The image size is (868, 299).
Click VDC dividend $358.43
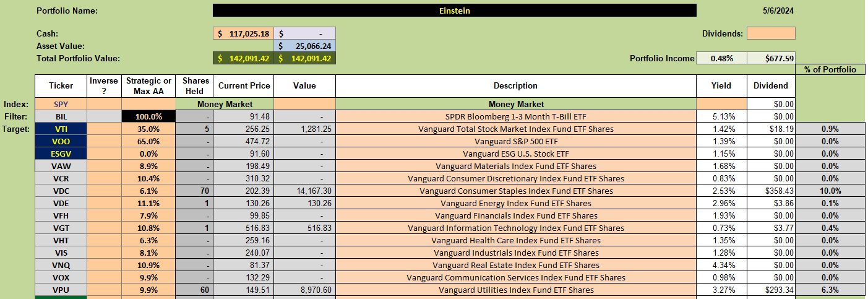point(771,191)
